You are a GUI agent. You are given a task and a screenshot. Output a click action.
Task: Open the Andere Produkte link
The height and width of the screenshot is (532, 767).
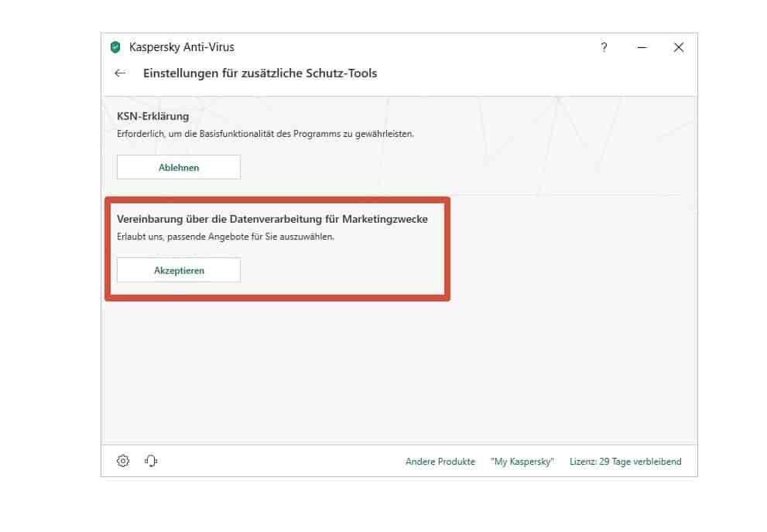[440, 461]
